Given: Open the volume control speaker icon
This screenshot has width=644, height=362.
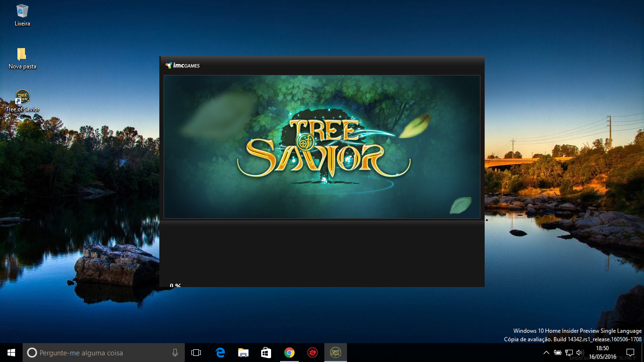Looking at the screenshot, I should (x=580, y=353).
